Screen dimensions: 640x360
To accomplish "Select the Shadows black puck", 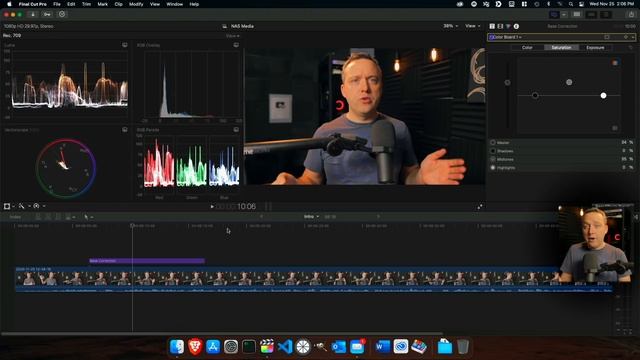I will click(535, 96).
